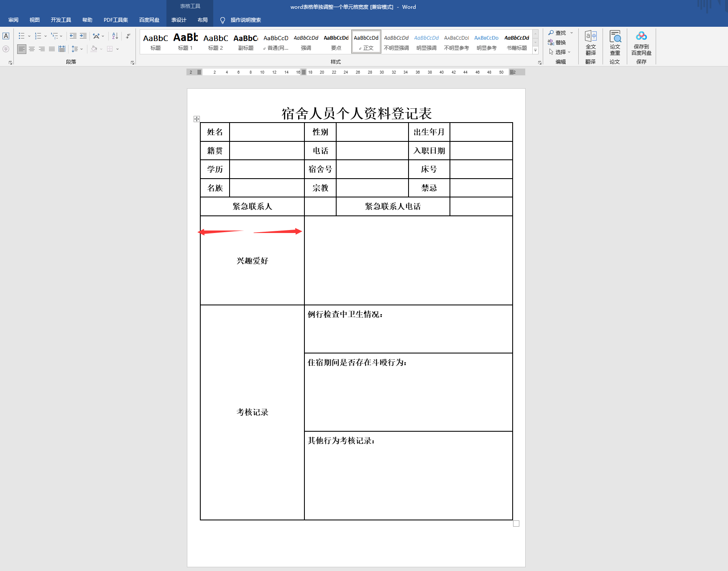Justify the text on both sides
Image resolution: width=728 pixels, height=571 pixels.
coord(52,49)
